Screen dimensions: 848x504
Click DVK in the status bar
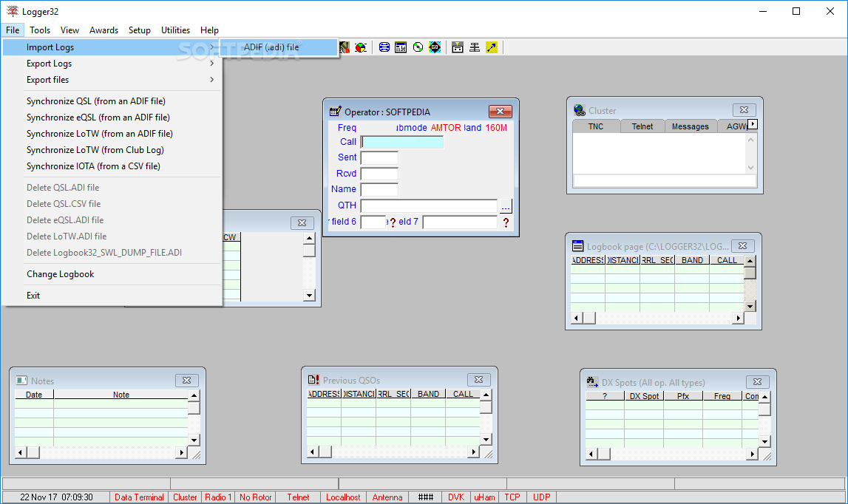click(456, 497)
